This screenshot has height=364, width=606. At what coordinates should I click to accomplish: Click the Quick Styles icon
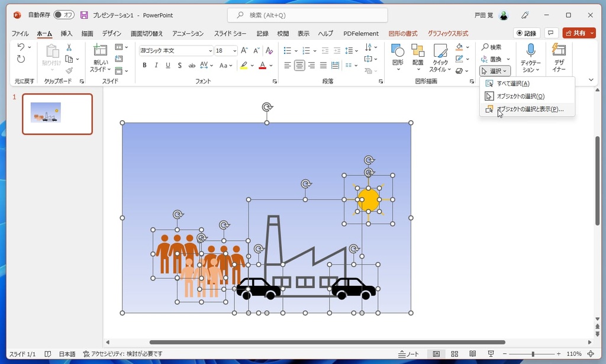(x=440, y=50)
